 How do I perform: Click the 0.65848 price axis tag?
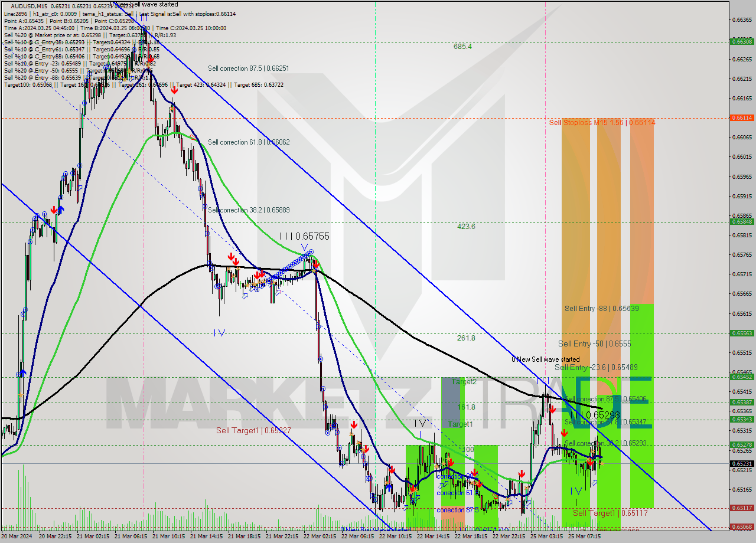[742, 222]
